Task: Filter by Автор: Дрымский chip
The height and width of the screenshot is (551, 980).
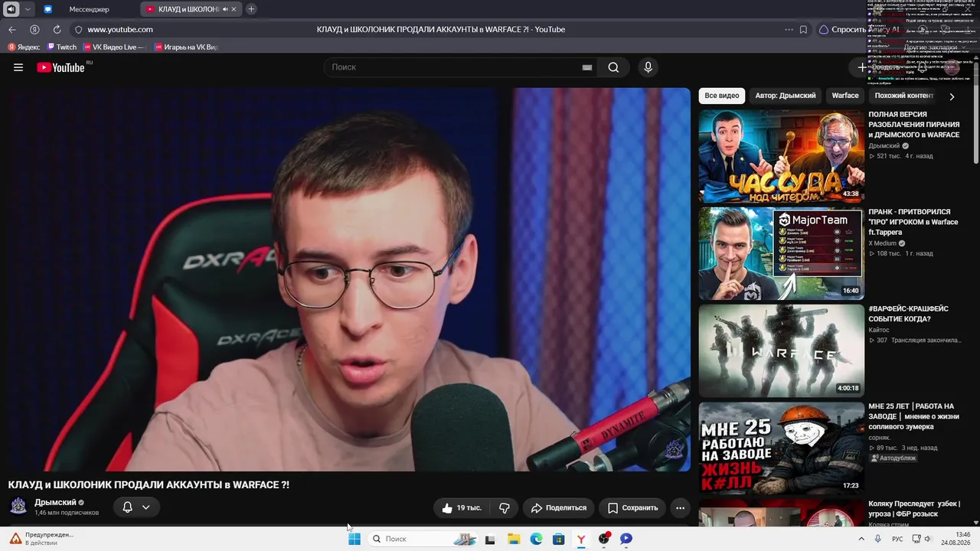Action: point(786,96)
